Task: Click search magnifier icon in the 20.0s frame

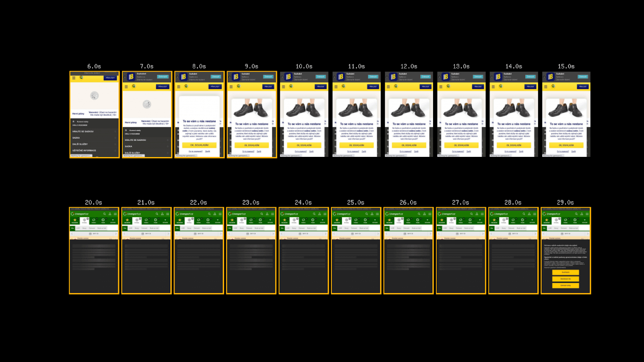Action: [104, 214]
